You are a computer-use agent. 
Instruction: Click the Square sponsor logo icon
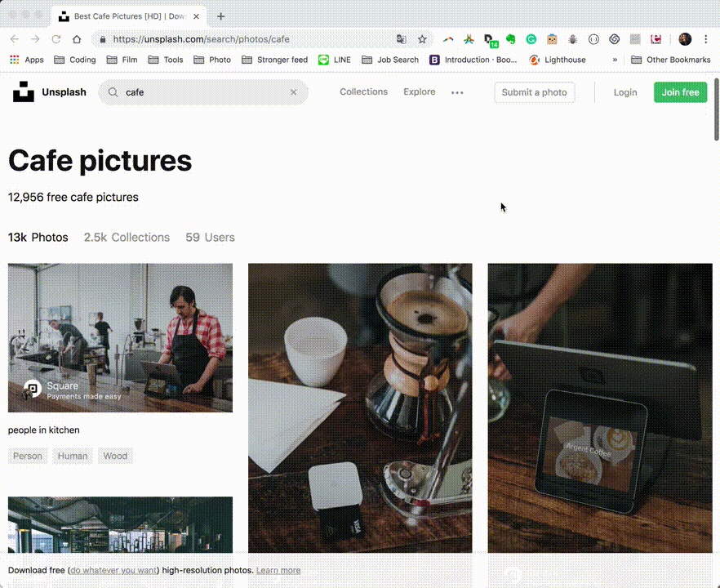coord(32,389)
